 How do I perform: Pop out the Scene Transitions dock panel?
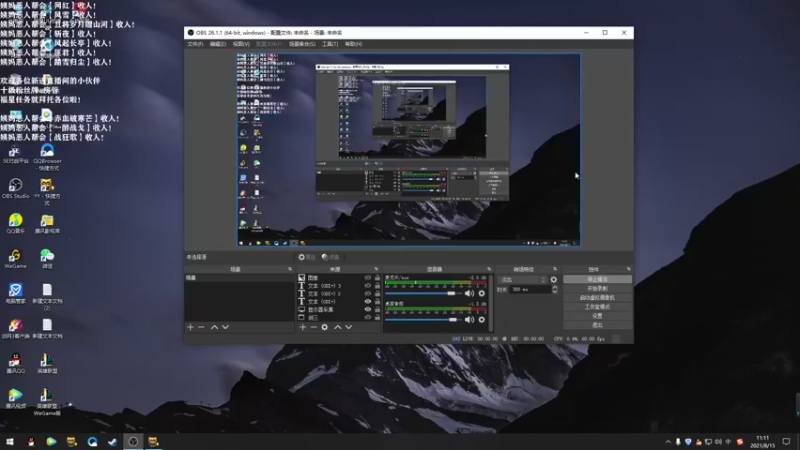pyautogui.click(x=555, y=269)
